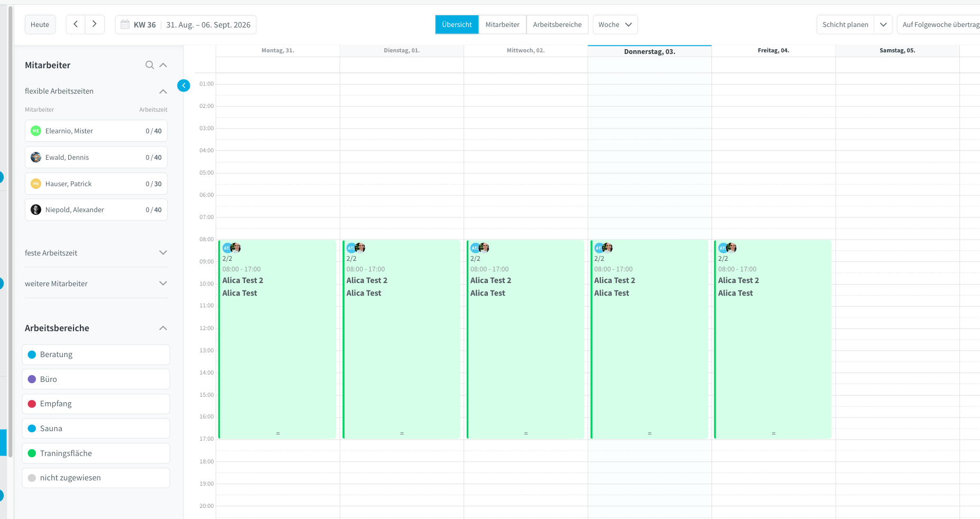This screenshot has height=519, width=980.
Task: Select Sauna work area
Action: tap(96, 429)
